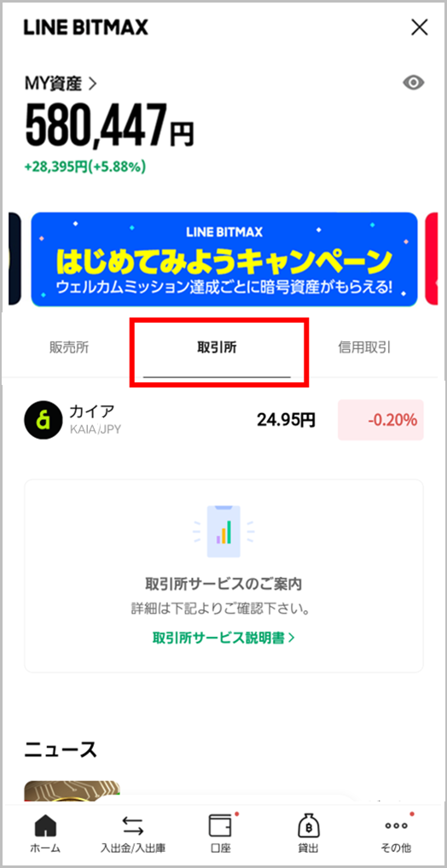This screenshot has height=868, width=447.
Task: Open the deposit/withdrawal arrows icon
Action: coord(133,826)
